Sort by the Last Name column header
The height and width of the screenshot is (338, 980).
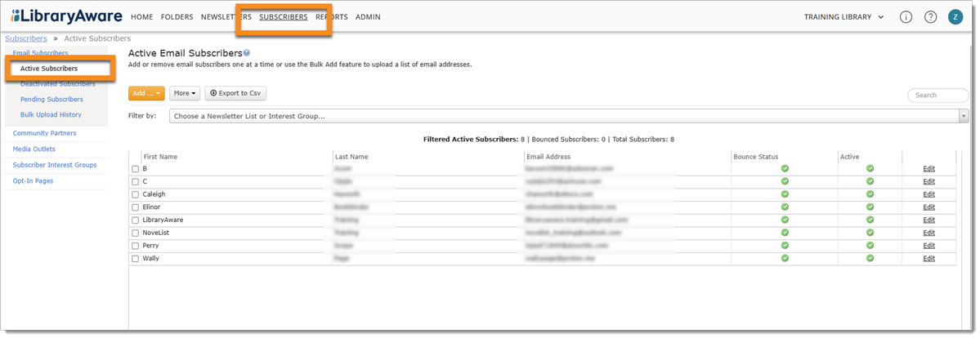coord(351,157)
